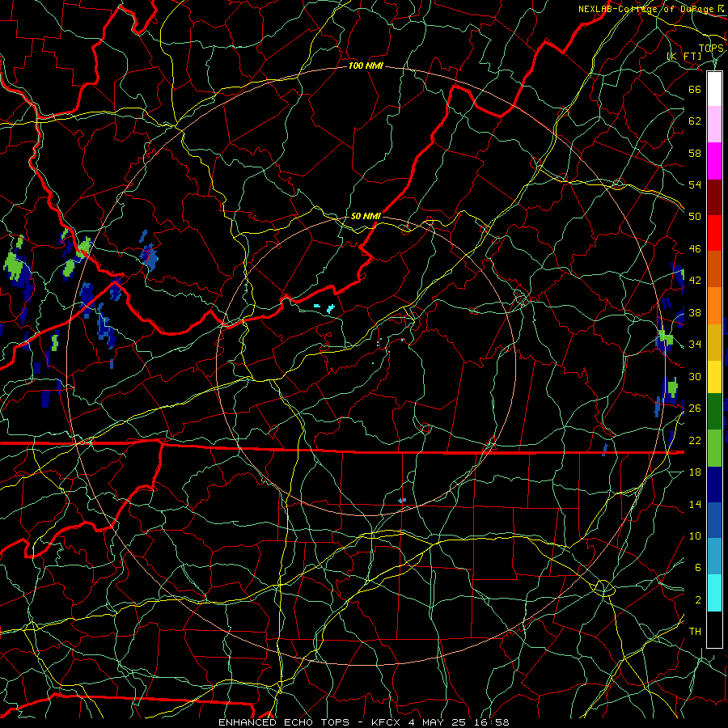Click the 22 value on the legend

(695, 440)
